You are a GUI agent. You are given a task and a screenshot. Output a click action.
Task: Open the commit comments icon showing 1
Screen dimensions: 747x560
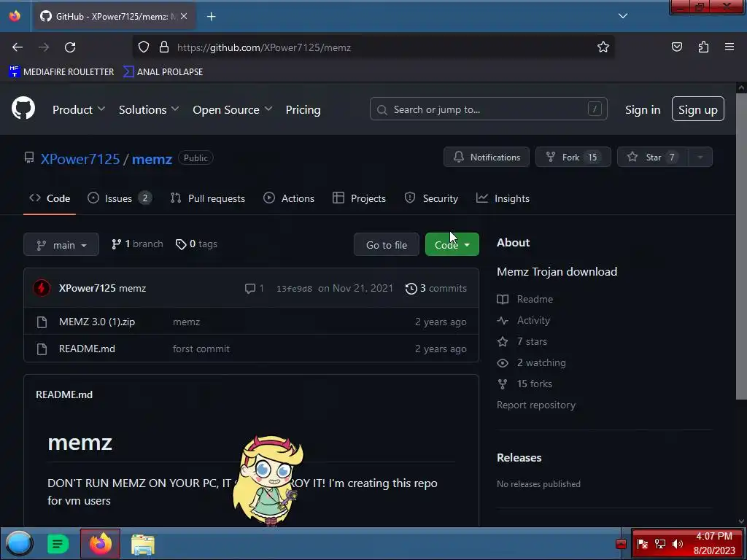pyautogui.click(x=254, y=289)
